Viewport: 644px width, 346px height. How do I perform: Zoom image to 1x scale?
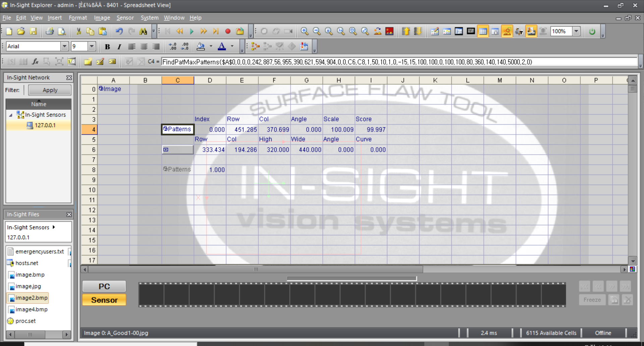pyautogui.click(x=341, y=32)
